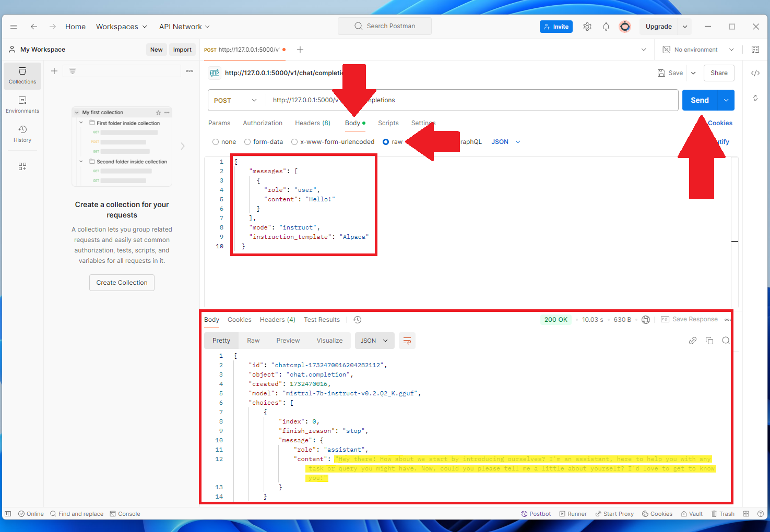This screenshot has height=532, width=770.
Task: Select the raw body radio
Action: pos(386,142)
